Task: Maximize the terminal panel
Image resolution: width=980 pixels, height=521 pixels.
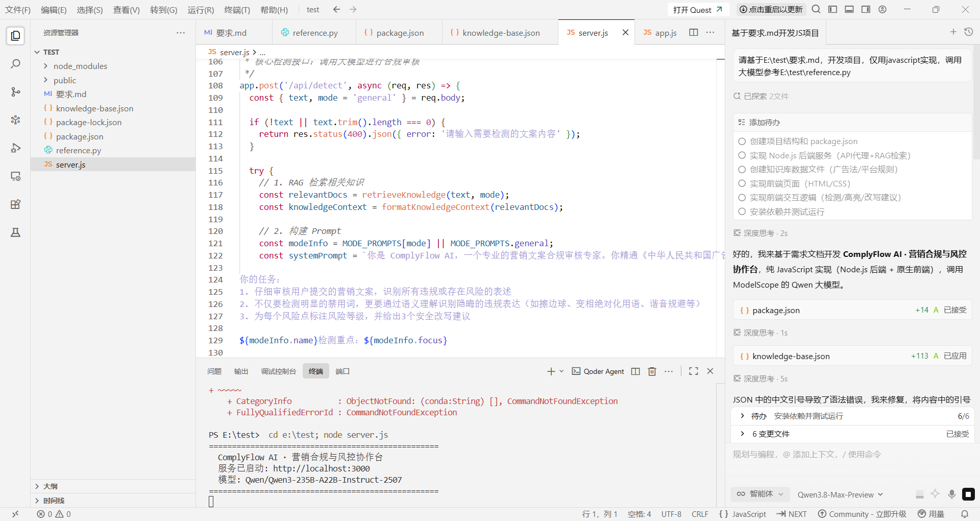Action: (694, 371)
